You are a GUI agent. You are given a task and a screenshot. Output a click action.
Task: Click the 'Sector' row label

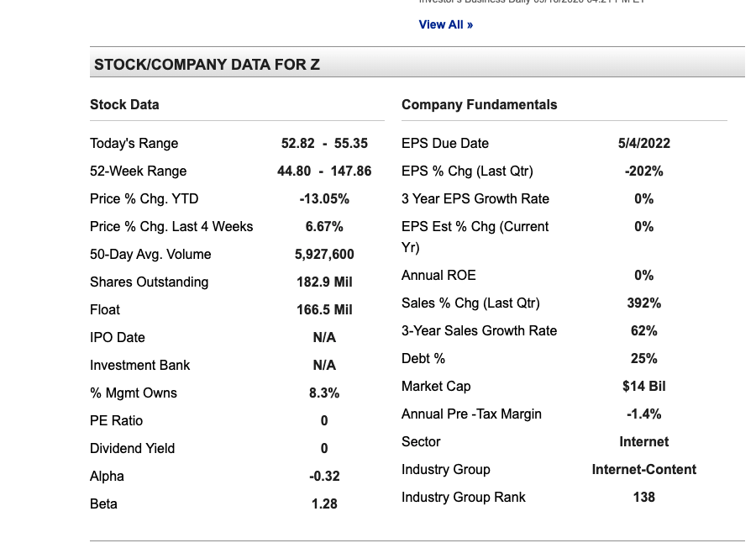click(x=421, y=441)
